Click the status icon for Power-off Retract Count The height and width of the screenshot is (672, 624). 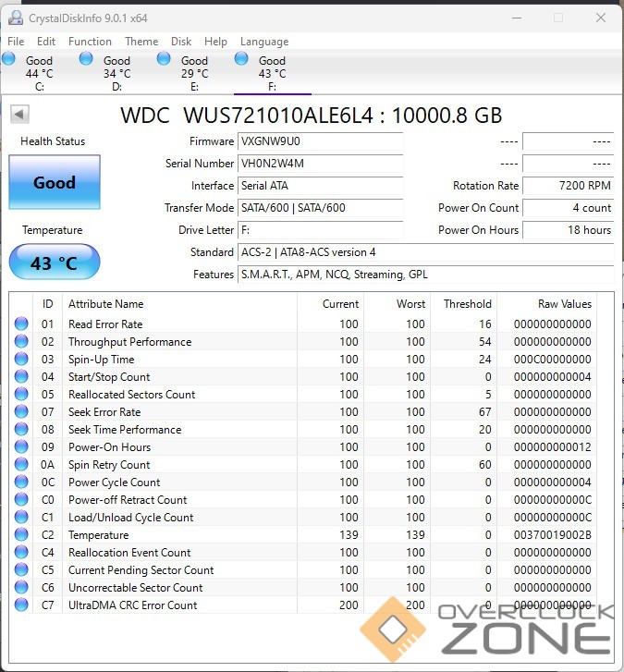pos(21,499)
